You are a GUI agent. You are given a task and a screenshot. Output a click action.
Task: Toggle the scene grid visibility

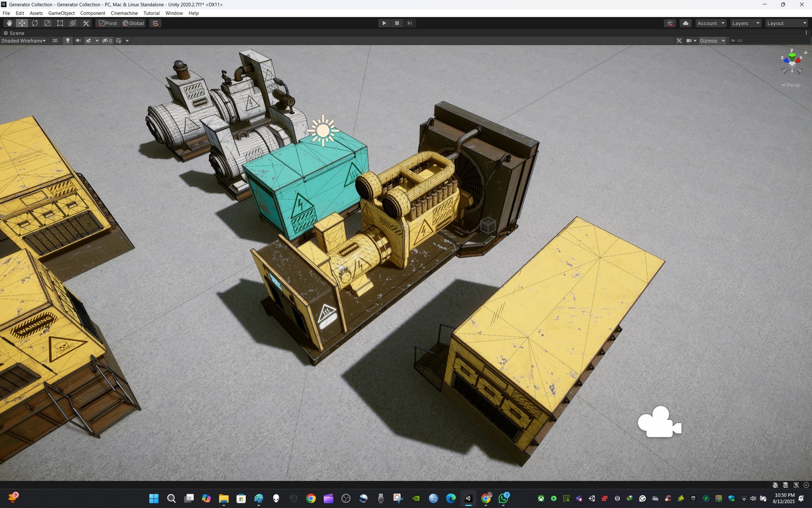(119, 41)
